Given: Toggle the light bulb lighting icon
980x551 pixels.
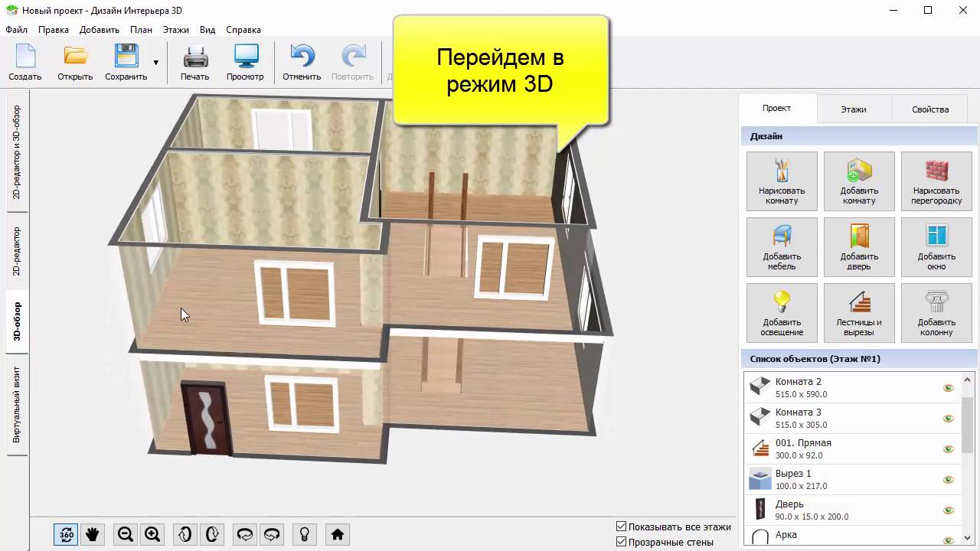Looking at the screenshot, I should [304, 534].
